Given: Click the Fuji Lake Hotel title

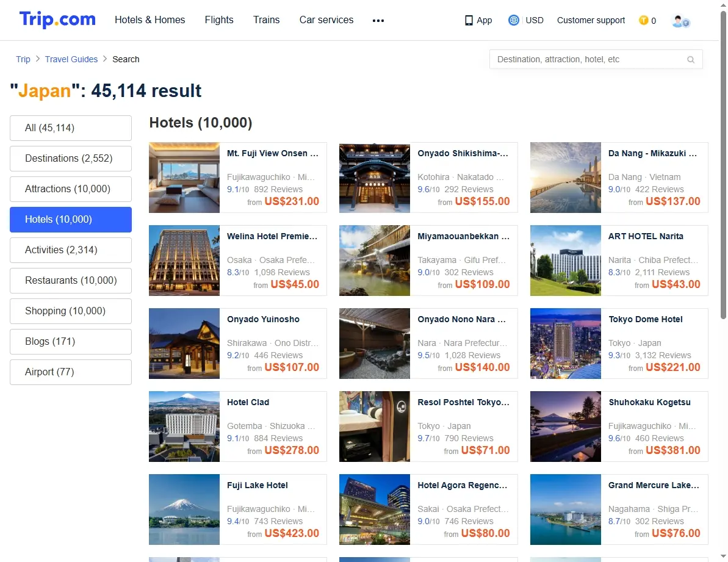Looking at the screenshot, I should point(258,486).
